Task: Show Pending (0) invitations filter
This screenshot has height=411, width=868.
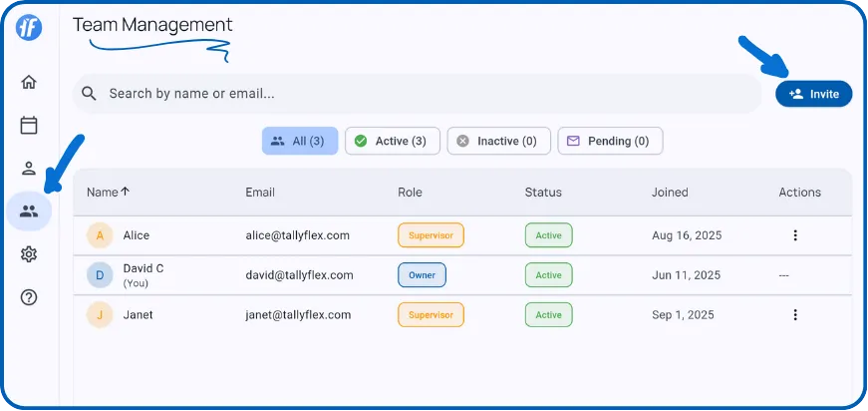Action: pos(610,142)
